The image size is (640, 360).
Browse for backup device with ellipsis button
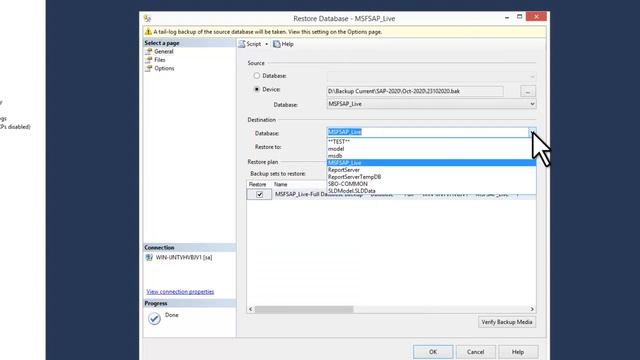coord(528,91)
